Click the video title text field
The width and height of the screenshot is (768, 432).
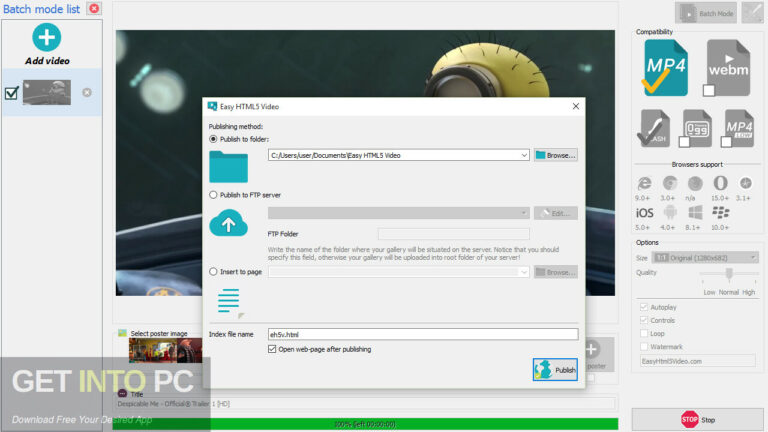point(365,404)
